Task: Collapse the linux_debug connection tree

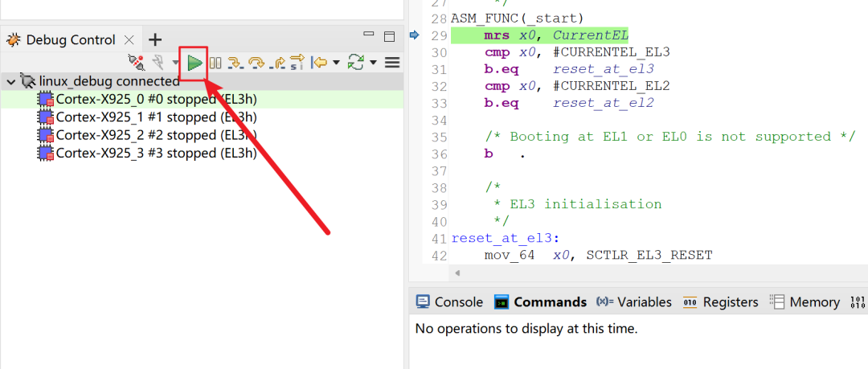Action: [10, 81]
